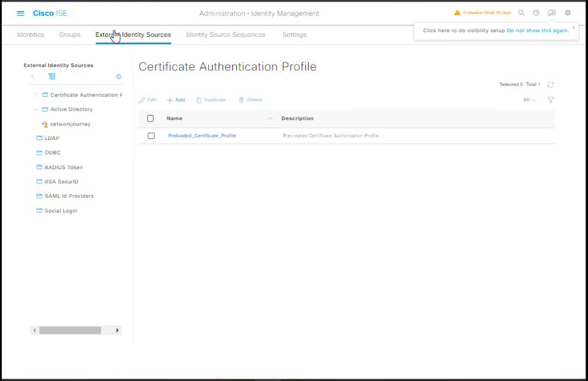Click the SAML Id Providers folder icon
The height and width of the screenshot is (381, 588).
tap(39, 195)
